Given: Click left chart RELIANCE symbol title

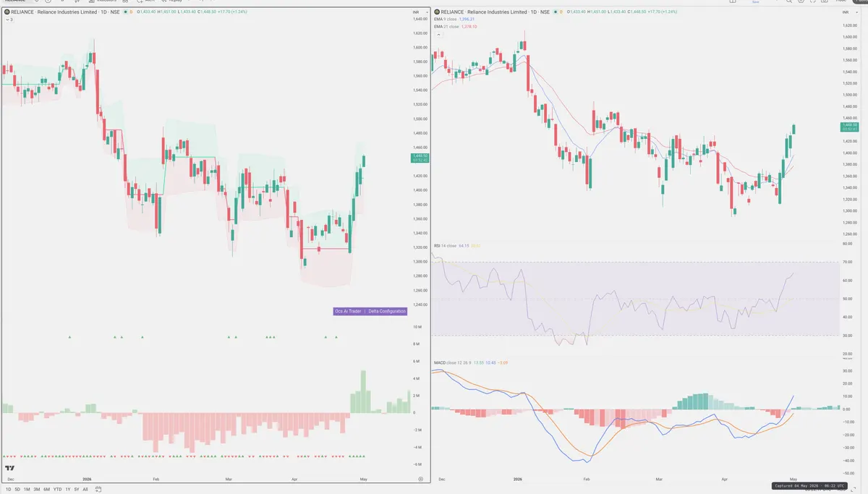Looking at the screenshot, I should 65,12.
